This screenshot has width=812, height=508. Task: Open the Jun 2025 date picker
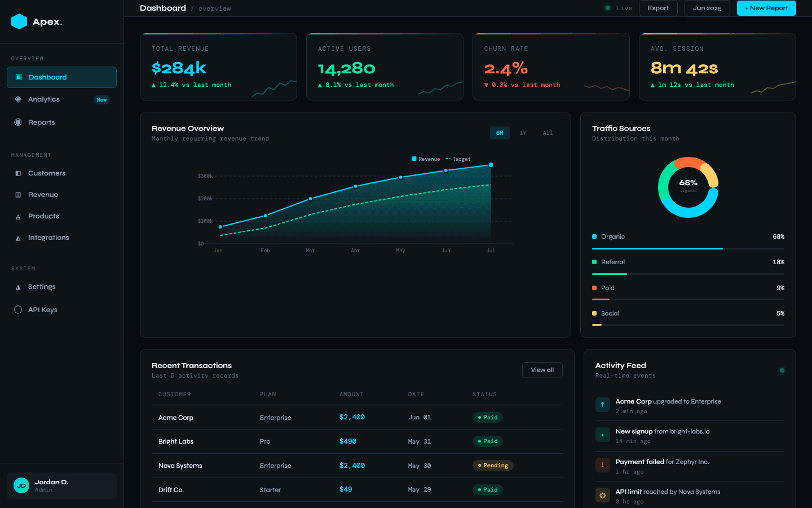[x=707, y=8]
